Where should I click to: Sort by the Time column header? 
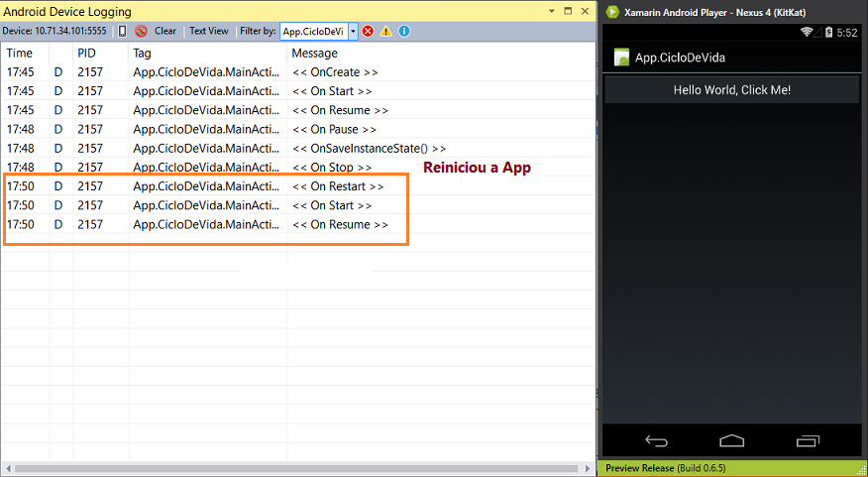coord(20,54)
